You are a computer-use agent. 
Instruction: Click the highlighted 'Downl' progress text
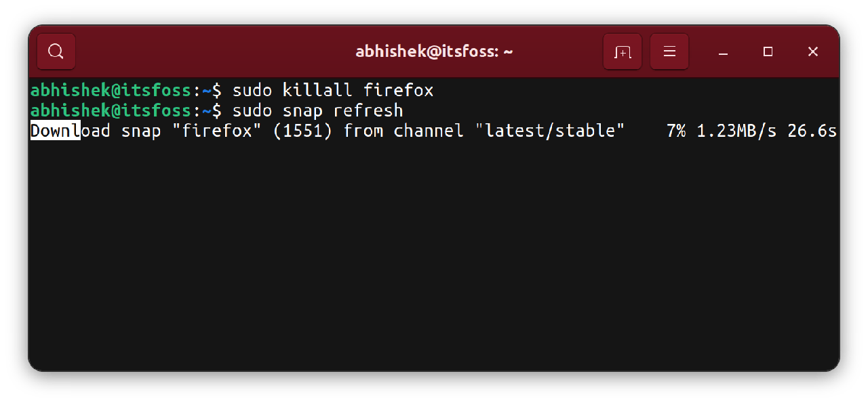click(55, 131)
